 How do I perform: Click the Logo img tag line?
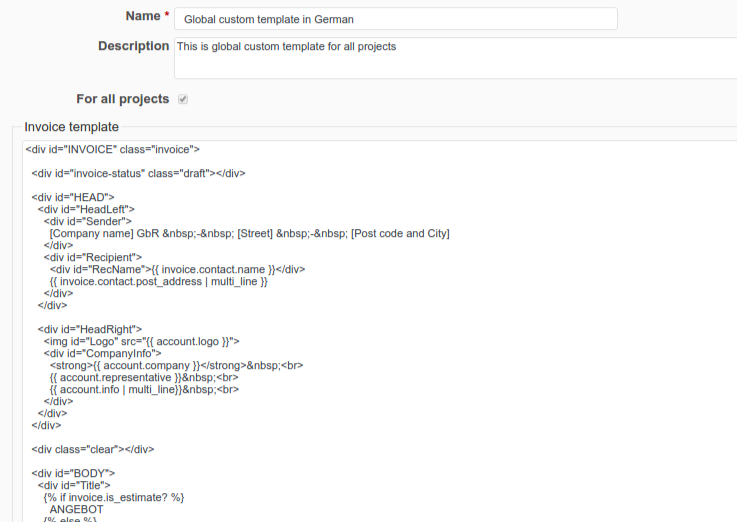141,341
